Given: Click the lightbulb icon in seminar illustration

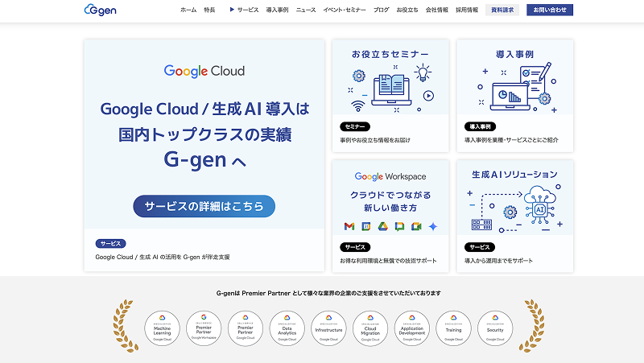Looking at the screenshot, I should (422, 72).
